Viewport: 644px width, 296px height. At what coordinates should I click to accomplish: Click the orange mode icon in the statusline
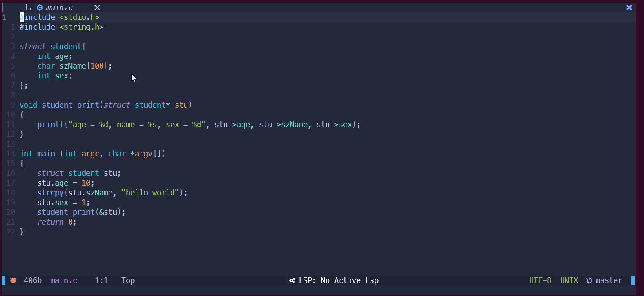click(x=13, y=280)
